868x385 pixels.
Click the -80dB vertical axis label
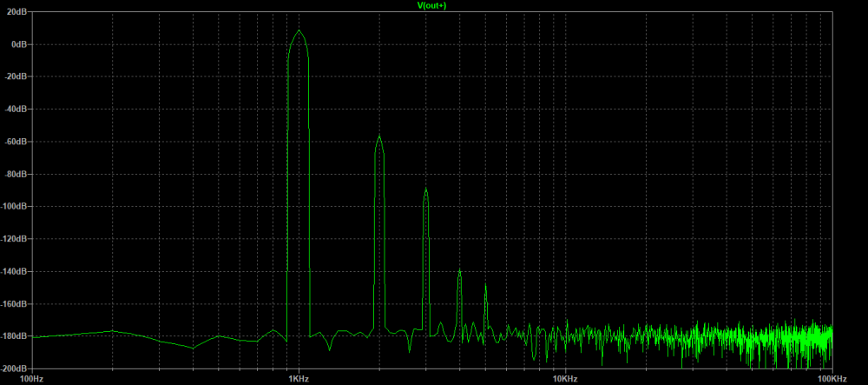tap(17, 174)
